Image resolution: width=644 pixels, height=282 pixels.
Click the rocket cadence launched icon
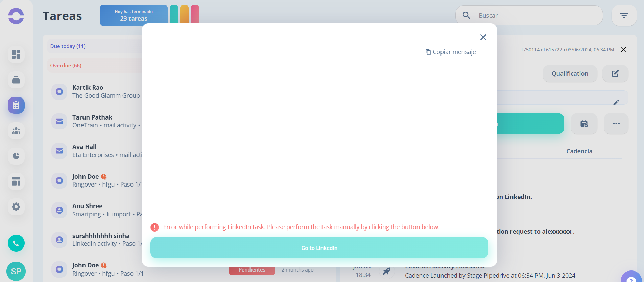pos(387,271)
